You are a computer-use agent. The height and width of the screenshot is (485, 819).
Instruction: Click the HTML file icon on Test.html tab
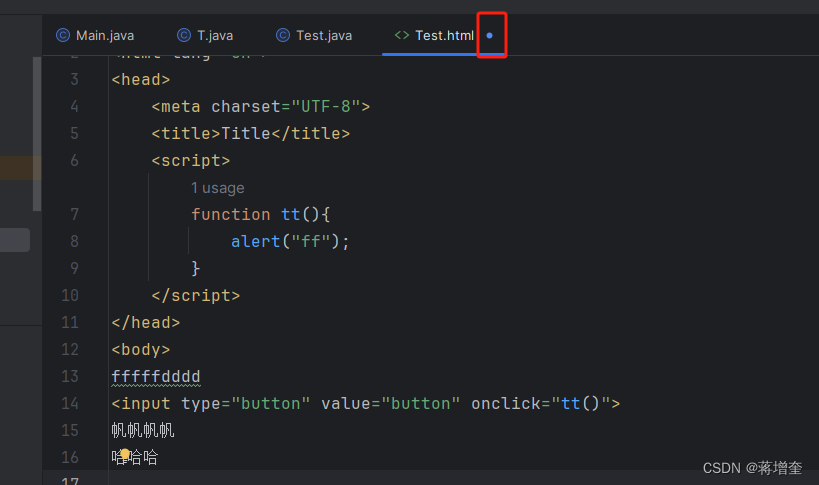[x=402, y=36]
